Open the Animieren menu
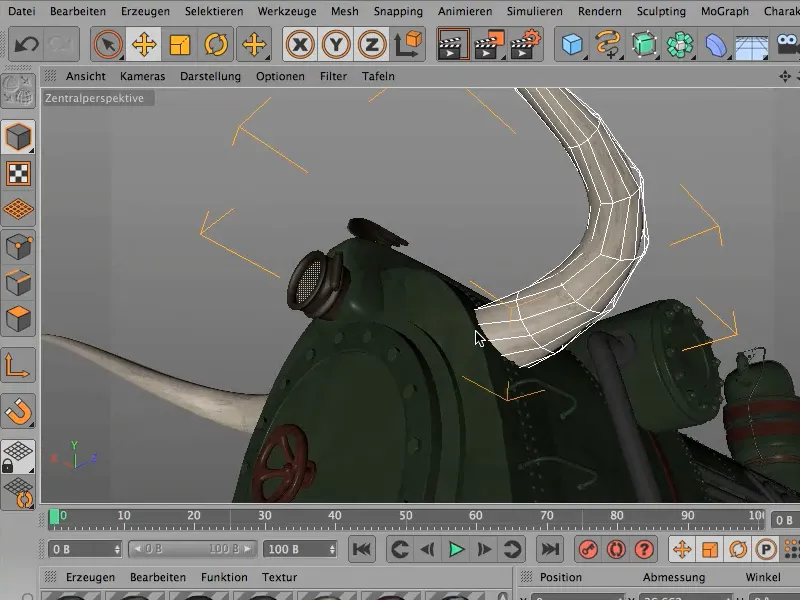Image resolution: width=800 pixels, height=600 pixels. point(465,11)
